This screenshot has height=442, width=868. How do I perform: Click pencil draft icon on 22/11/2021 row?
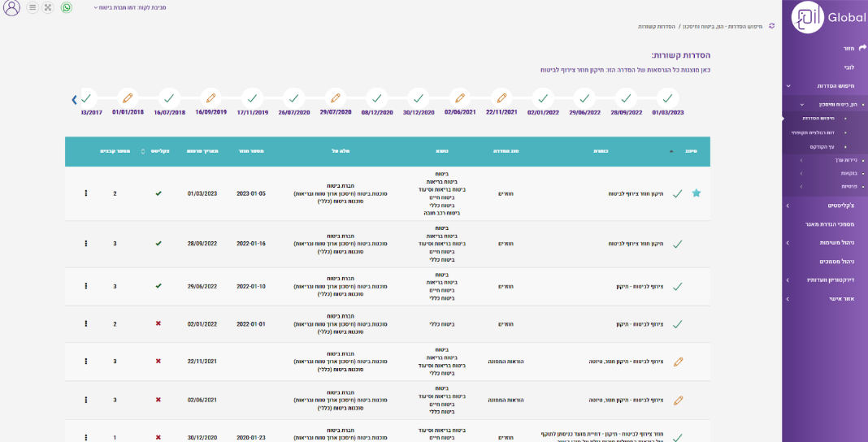(679, 362)
